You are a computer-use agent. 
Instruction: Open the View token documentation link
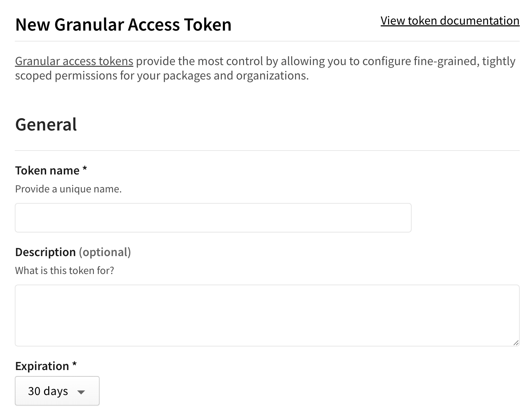450,21
